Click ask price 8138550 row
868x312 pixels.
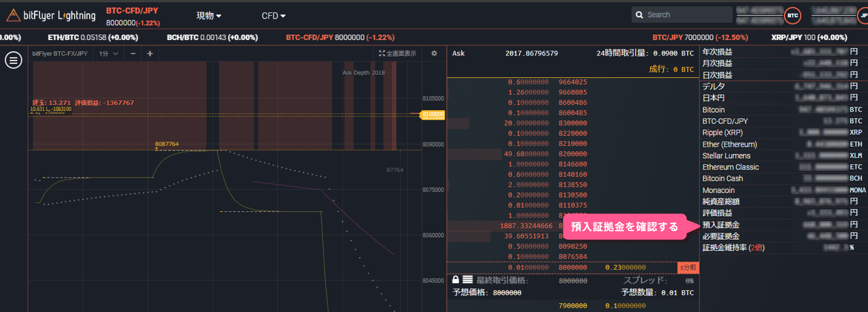pos(573,185)
